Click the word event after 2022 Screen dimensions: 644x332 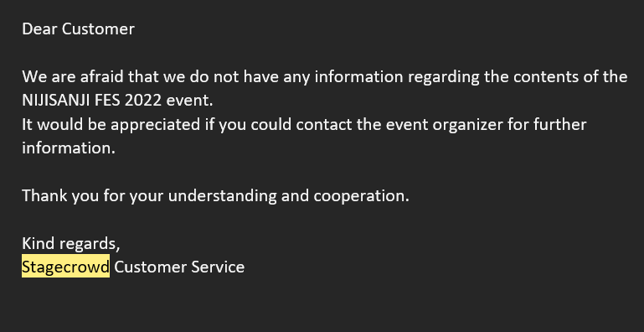pos(189,101)
